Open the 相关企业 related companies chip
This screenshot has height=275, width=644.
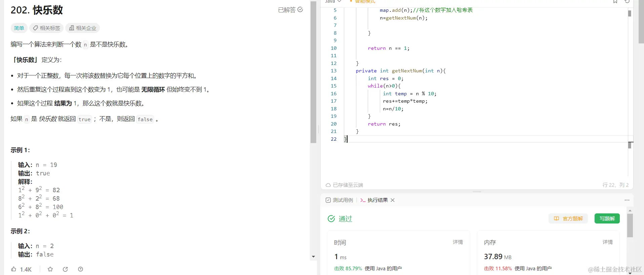click(83, 28)
